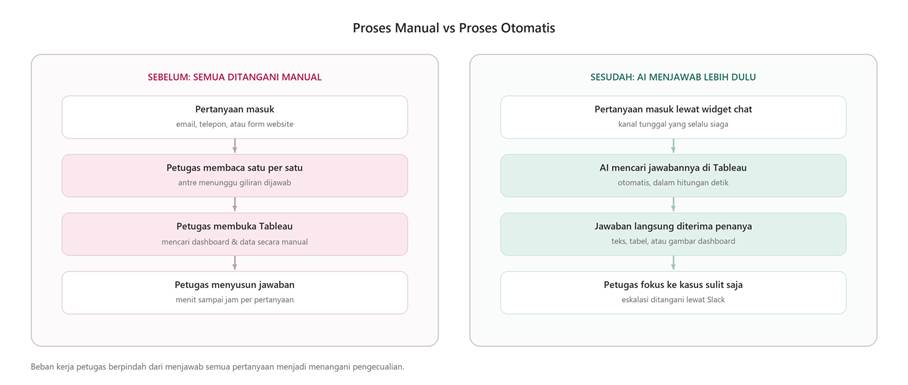Select the SEBELUM: SEMUA DITANGANI MANUAL heading

(x=235, y=77)
